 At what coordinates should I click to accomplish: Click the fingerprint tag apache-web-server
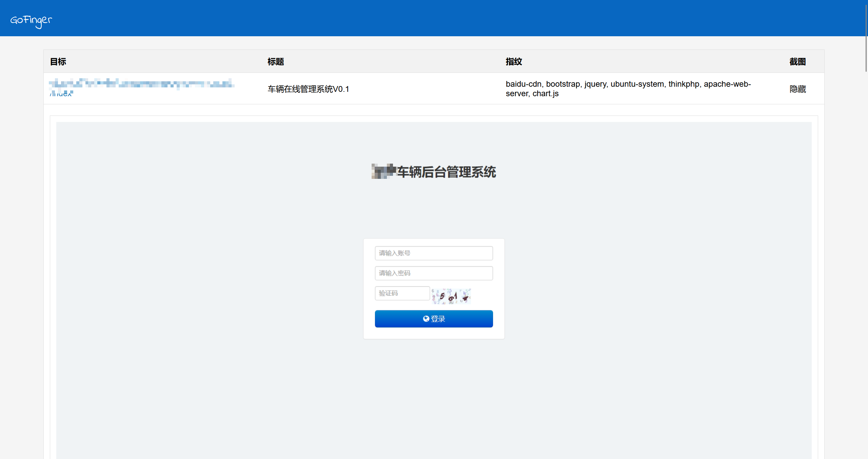(728, 84)
